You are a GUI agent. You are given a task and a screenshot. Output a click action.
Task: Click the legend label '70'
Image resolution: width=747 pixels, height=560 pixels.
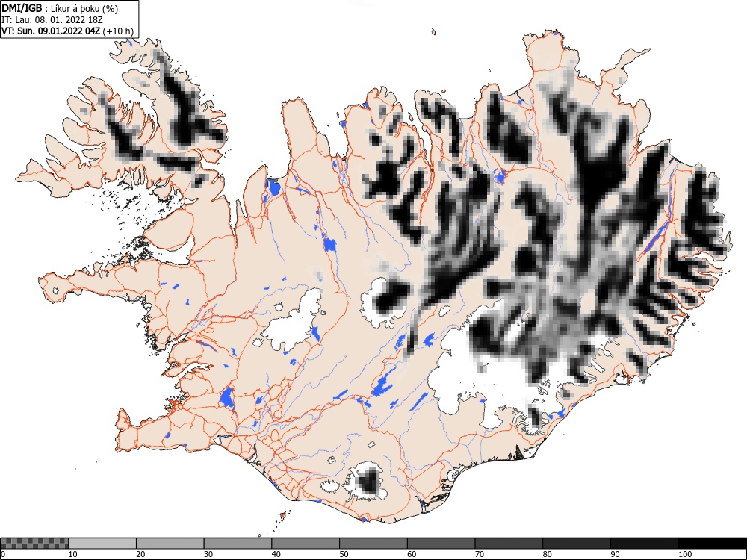pyautogui.click(x=480, y=554)
